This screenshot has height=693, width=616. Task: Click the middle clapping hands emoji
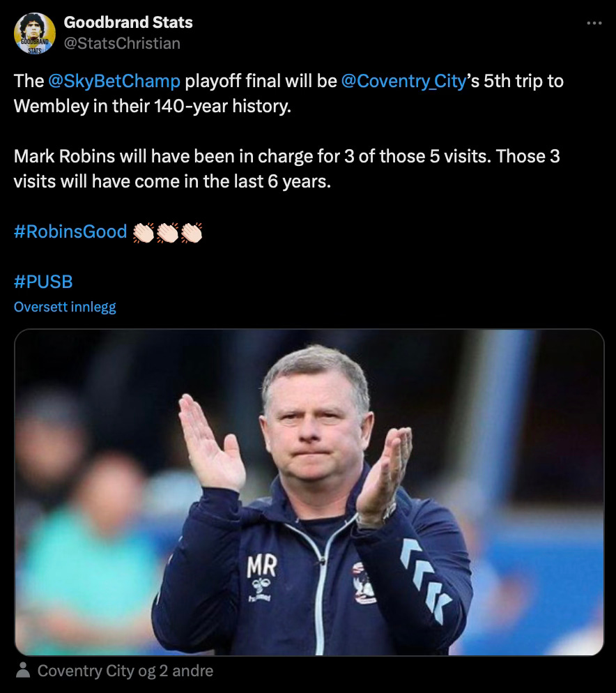pyautogui.click(x=167, y=232)
